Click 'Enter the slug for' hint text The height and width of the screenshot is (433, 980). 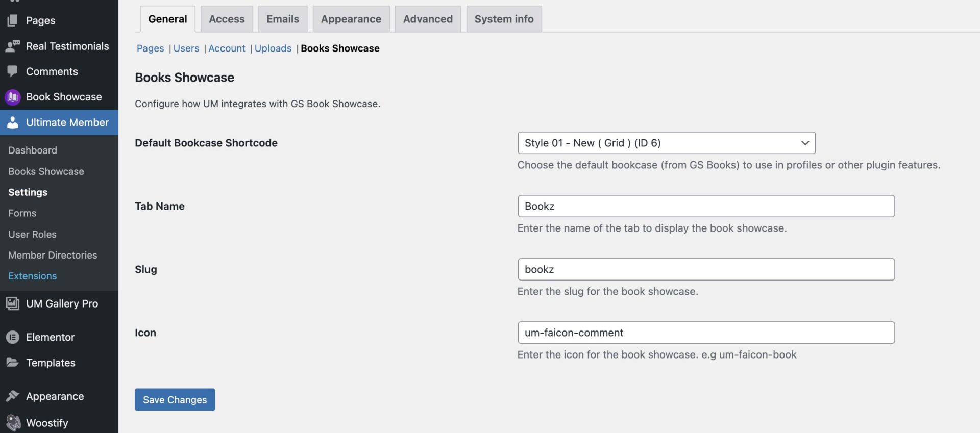click(607, 291)
